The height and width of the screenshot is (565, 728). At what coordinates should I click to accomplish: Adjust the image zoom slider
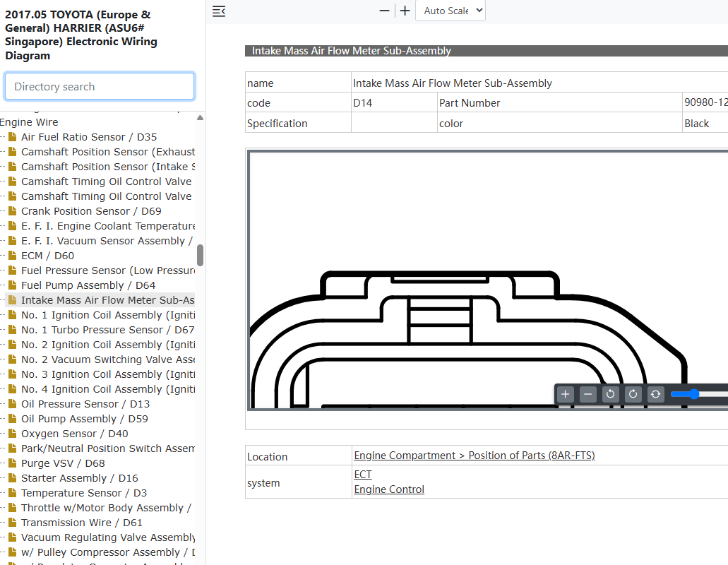coord(694,394)
